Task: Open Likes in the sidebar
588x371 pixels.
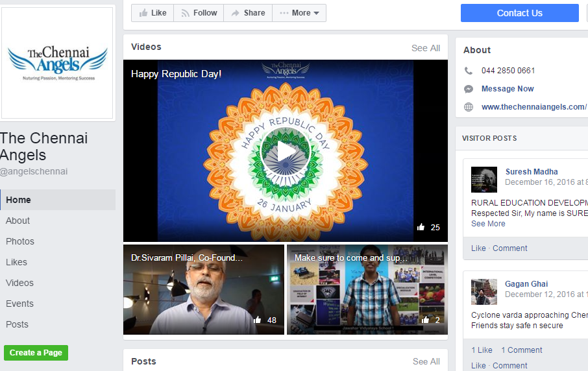Action: (16, 262)
